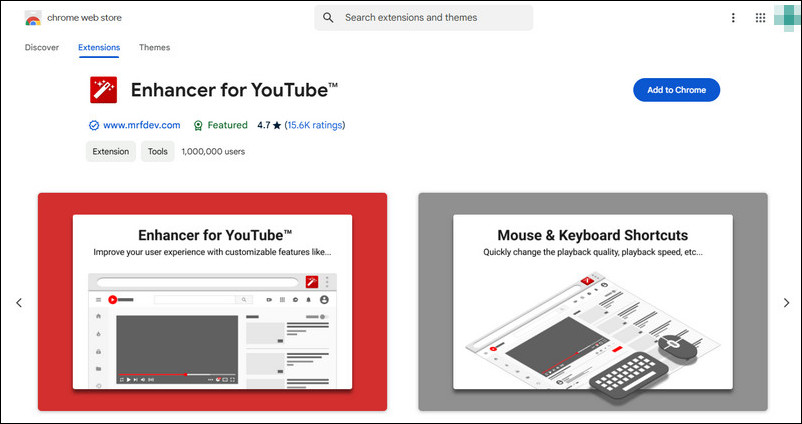Click the Extension category chip

(110, 151)
